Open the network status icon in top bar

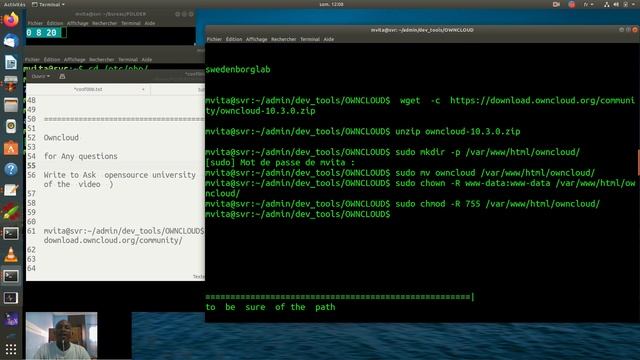click(607, 4)
